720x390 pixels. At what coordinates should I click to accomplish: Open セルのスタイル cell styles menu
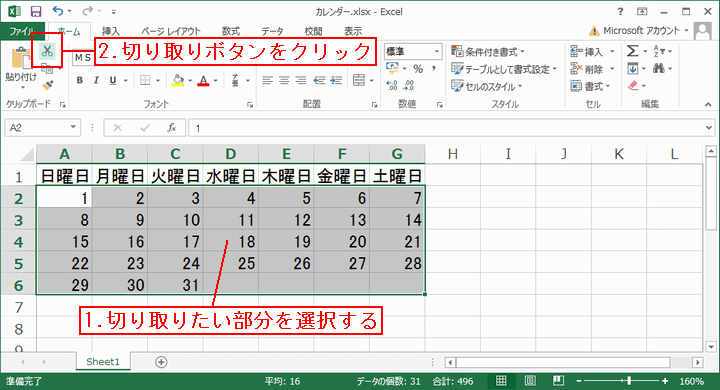[487, 86]
